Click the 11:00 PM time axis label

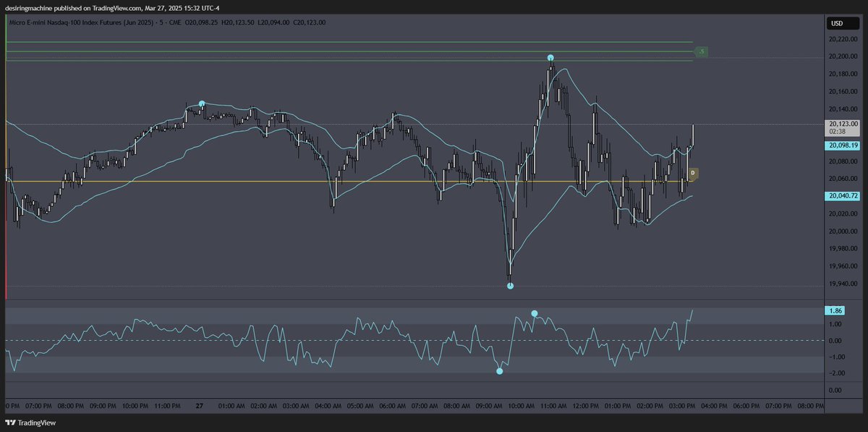[x=167, y=407]
